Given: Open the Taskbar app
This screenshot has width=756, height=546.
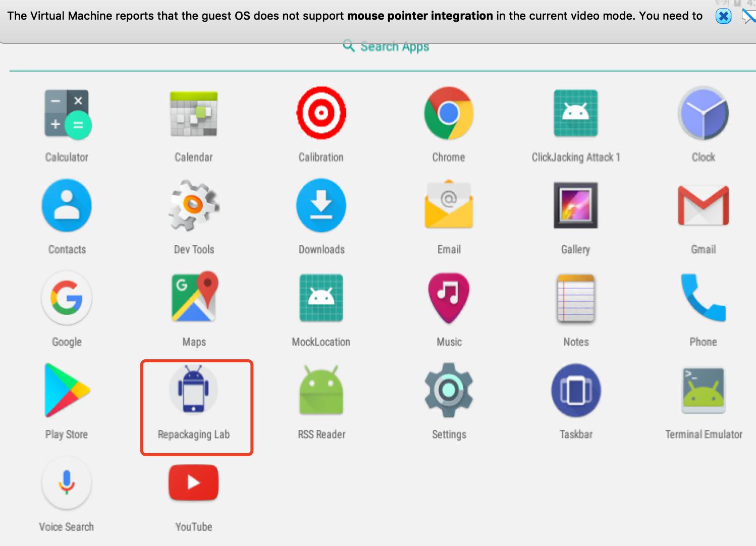Looking at the screenshot, I should (x=576, y=390).
